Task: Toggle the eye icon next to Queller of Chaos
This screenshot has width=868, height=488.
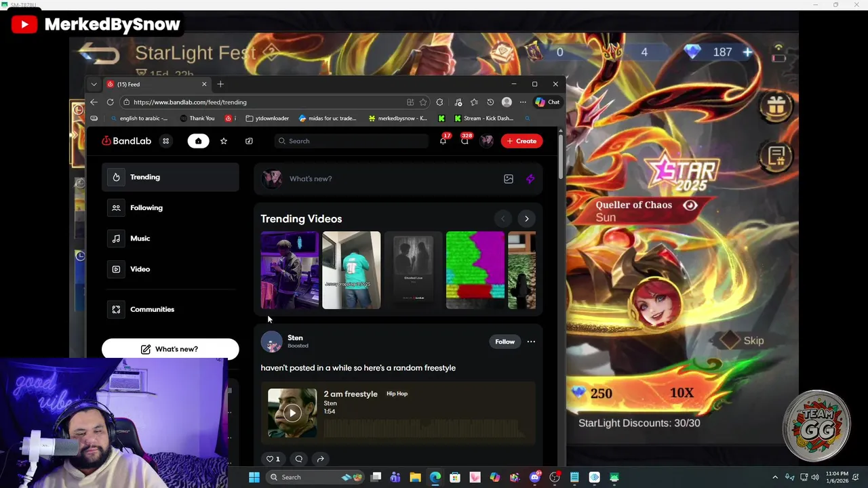Action: tap(690, 205)
